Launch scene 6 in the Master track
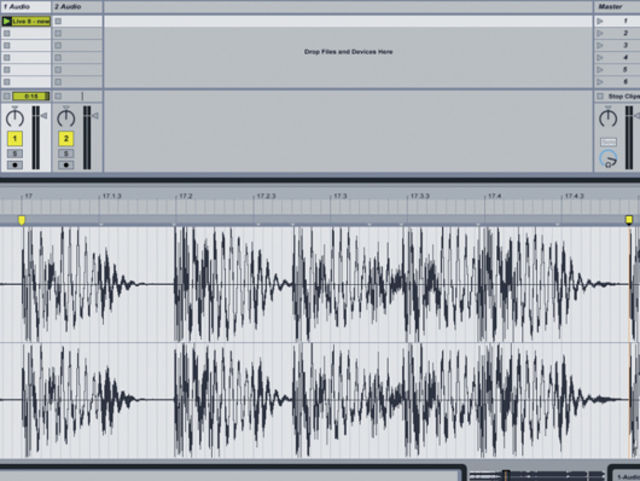640x481 pixels. click(600, 82)
